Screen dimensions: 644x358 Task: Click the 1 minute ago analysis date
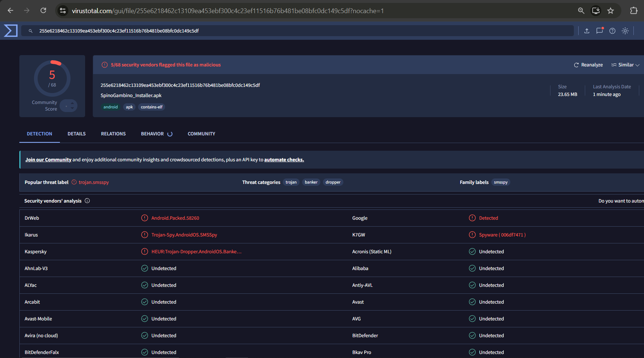click(x=607, y=95)
